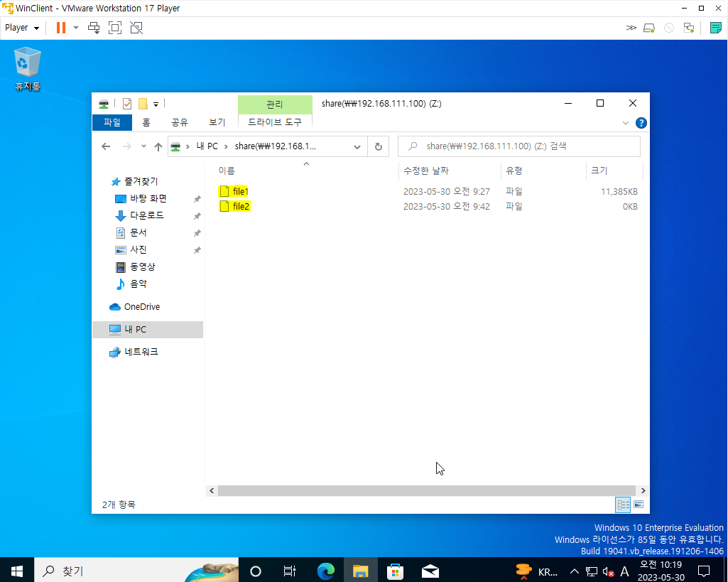Click VMware hard disk device icon
This screenshot has height=582, width=728.
[649, 28]
